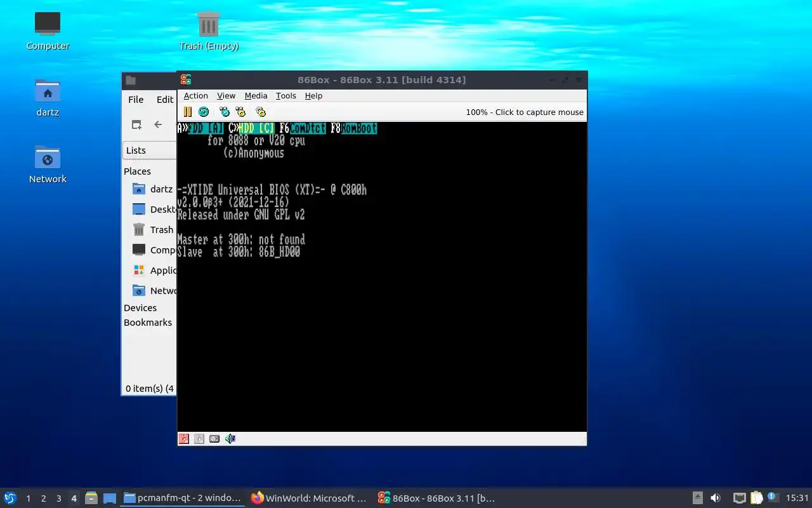Screen dimensions: 812x508
Task: Click the clipboard tray icon
Action: pos(756,498)
